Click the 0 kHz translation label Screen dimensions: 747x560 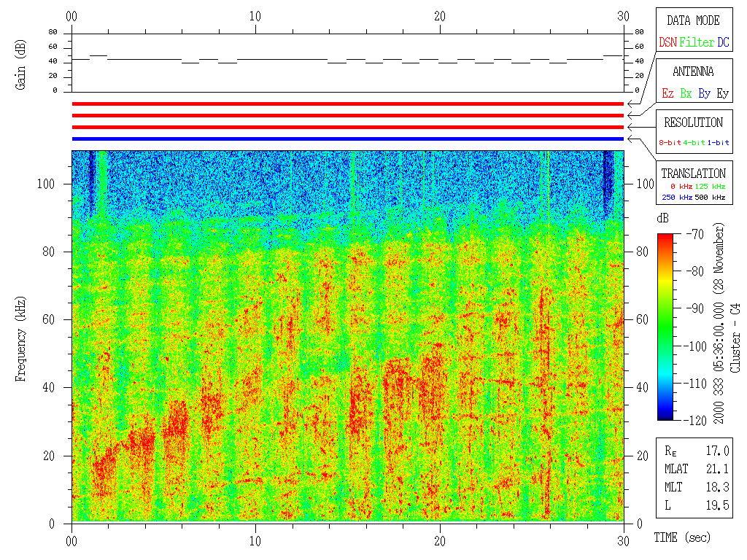click(x=680, y=188)
